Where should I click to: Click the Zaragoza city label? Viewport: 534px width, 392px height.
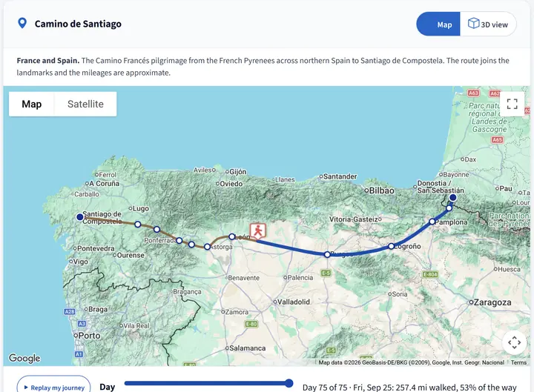[492, 302]
